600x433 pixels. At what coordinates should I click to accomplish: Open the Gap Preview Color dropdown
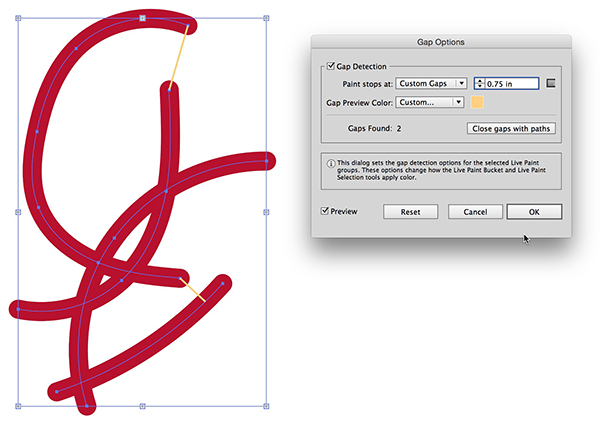429,102
